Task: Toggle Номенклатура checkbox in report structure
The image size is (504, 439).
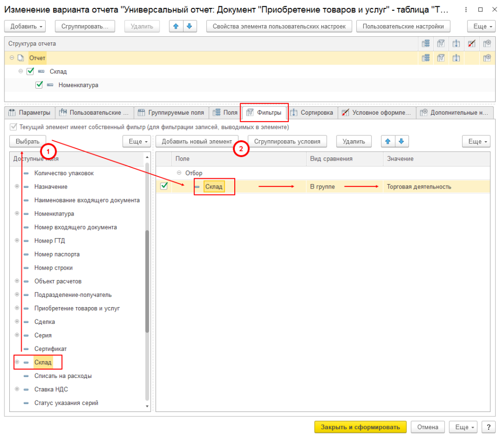Action: point(39,85)
